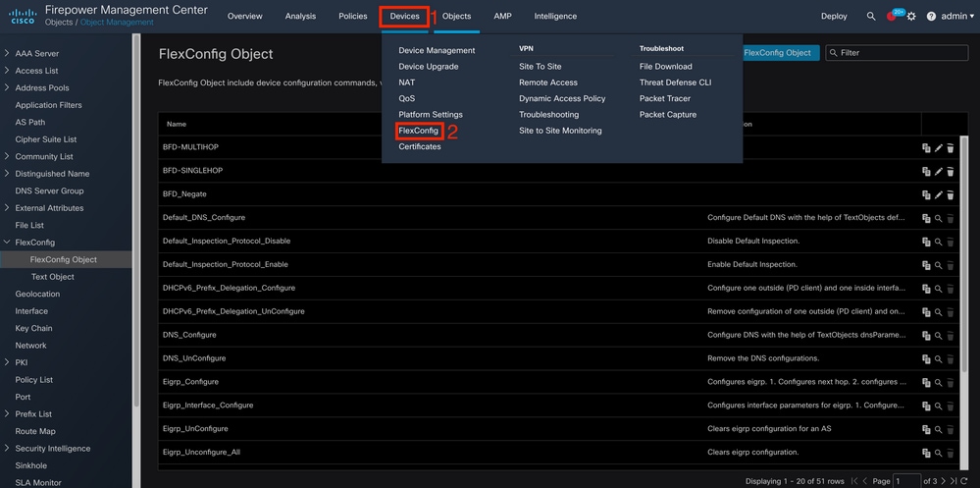
Task: Copy the DNS_UnConfigure object
Action: (x=926, y=358)
